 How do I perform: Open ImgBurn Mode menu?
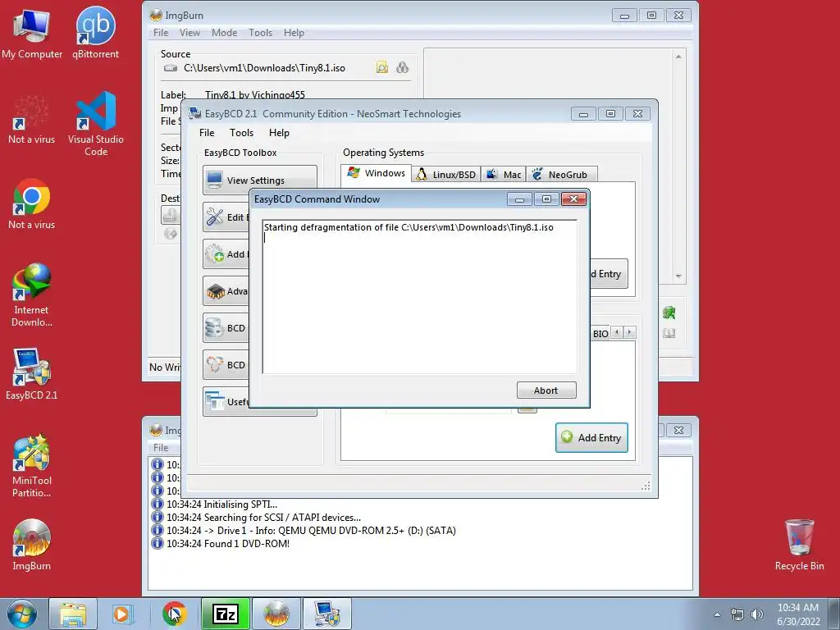(224, 33)
